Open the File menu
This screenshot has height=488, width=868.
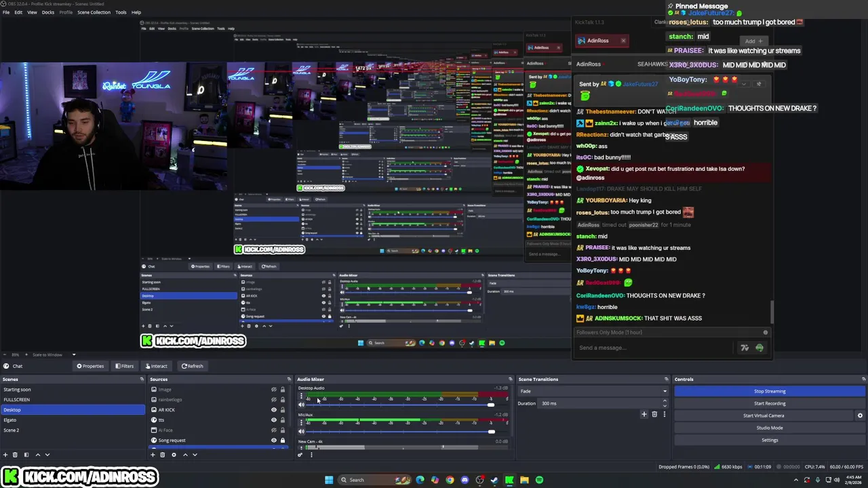pos(5,12)
